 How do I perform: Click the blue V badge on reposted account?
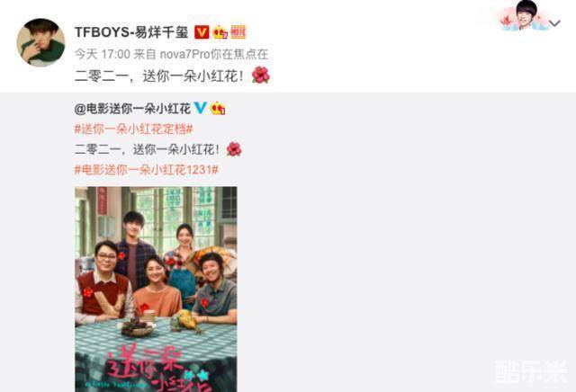[200, 108]
